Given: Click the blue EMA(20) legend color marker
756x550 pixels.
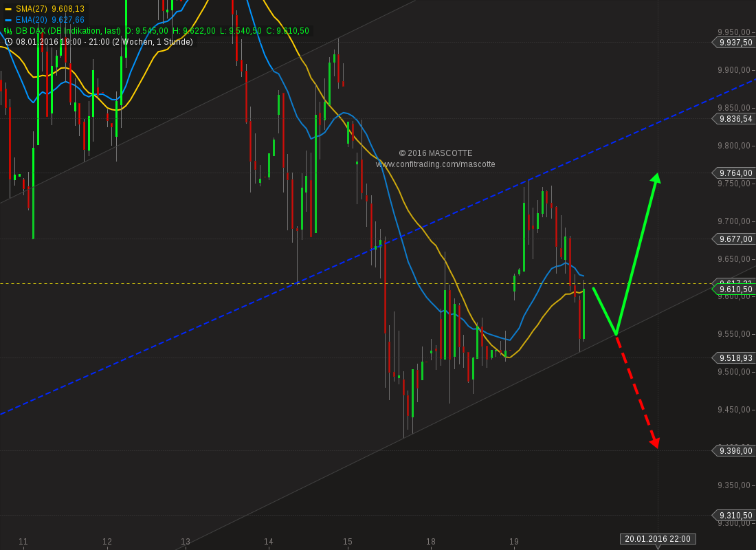Looking at the screenshot, I should (8, 20).
